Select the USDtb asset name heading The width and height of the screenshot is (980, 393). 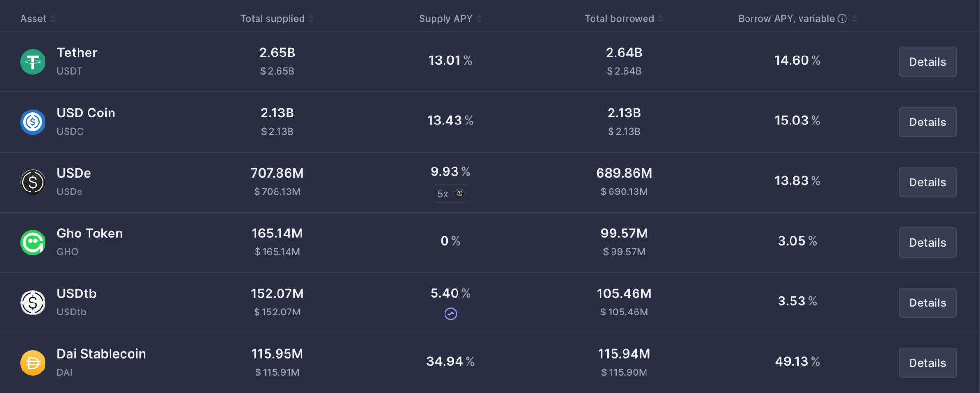[77, 294]
